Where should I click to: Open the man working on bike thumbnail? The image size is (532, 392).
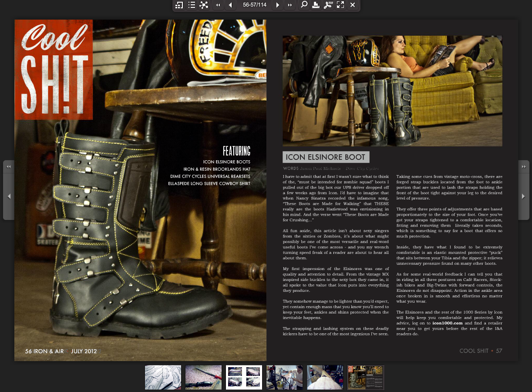(x=284, y=377)
